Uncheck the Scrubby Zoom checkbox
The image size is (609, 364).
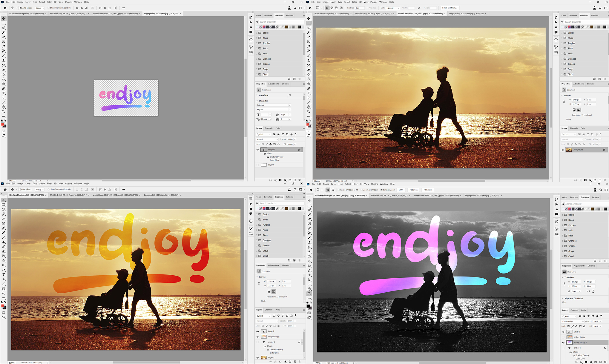381,190
